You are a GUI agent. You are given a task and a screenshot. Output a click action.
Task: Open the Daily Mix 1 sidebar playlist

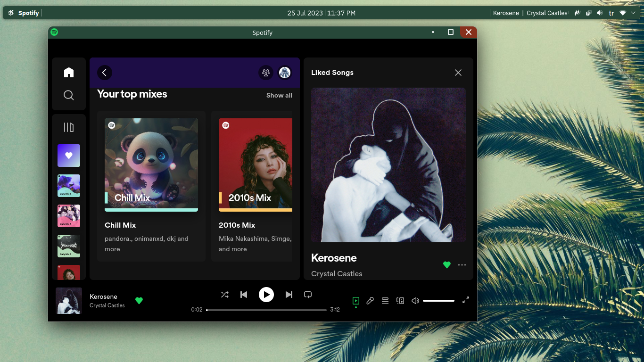[x=69, y=186]
